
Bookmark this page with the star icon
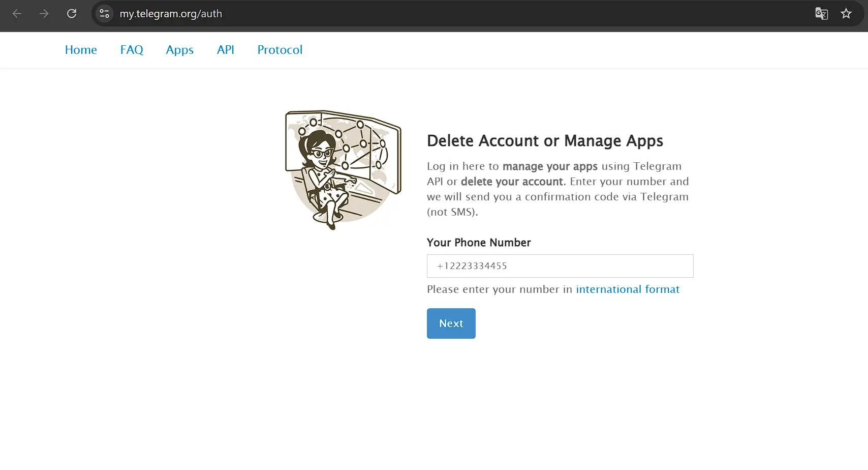[x=846, y=14]
